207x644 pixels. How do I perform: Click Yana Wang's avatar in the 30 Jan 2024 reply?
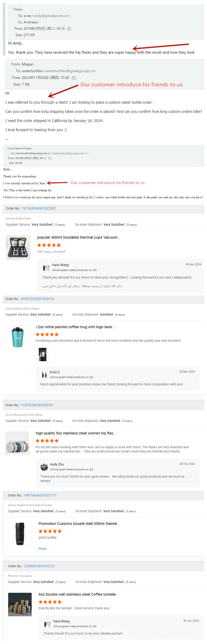(x=47, y=624)
